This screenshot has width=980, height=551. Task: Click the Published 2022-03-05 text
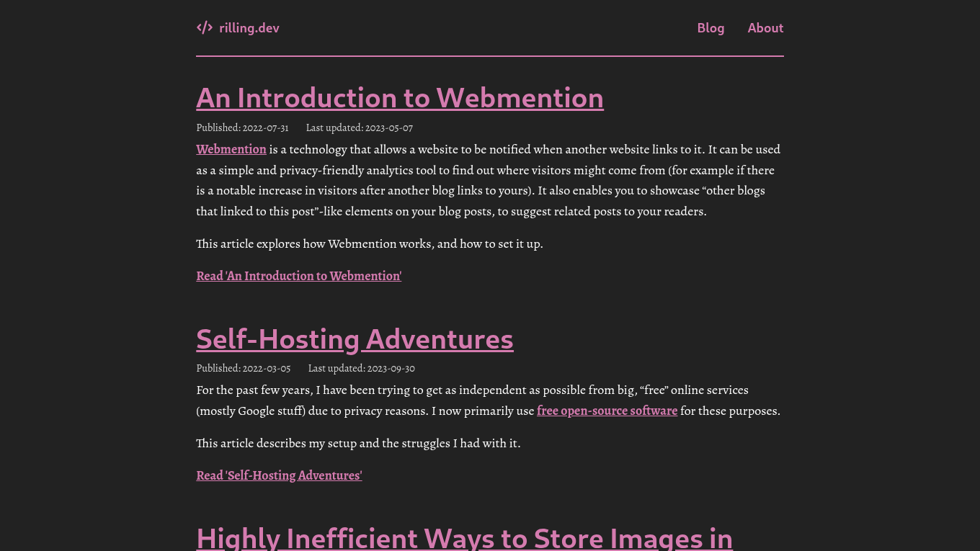[x=244, y=368]
